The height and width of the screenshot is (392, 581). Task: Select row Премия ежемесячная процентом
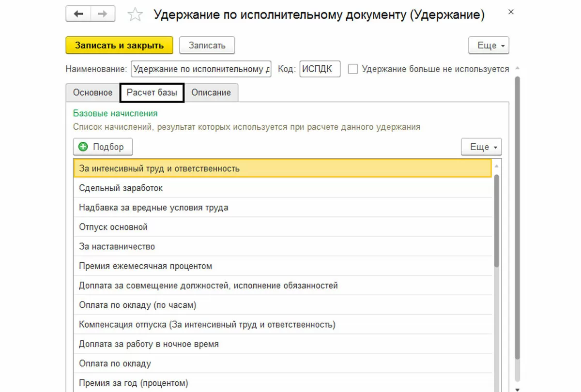[x=283, y=266]
